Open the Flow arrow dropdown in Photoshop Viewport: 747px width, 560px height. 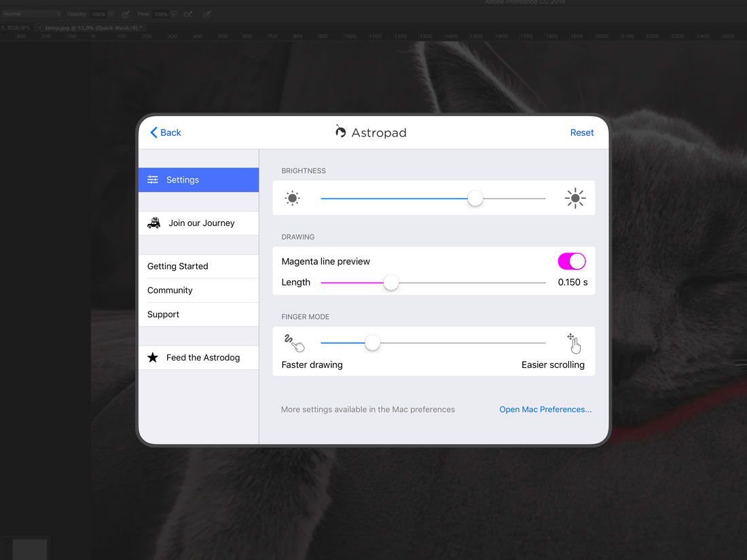(x=173, y=14)
